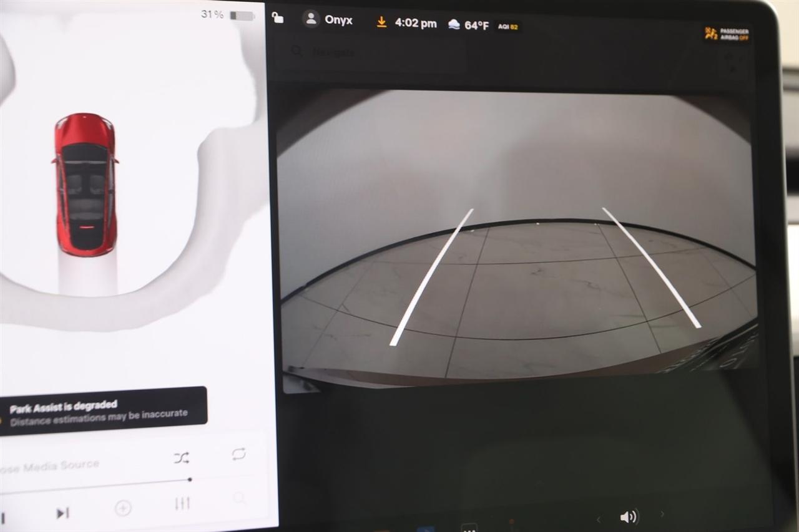
Task: Tap the add-to-favorites plus circle icon
Action: 123,508
